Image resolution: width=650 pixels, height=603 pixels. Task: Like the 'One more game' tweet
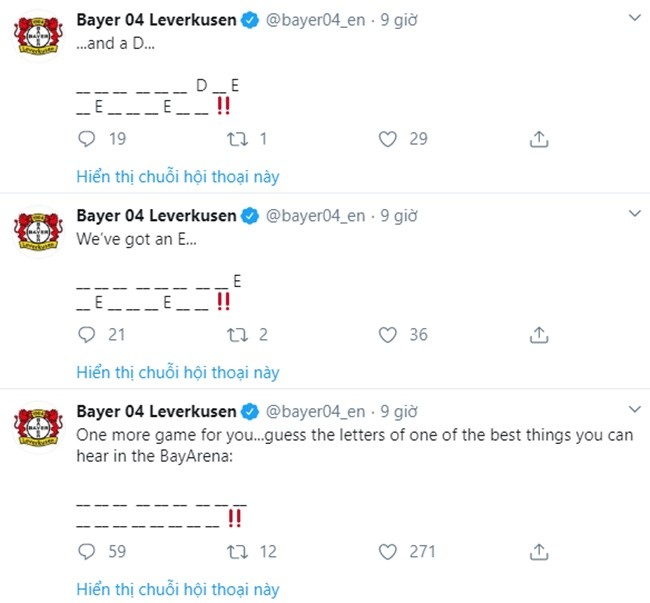(387, 551)
